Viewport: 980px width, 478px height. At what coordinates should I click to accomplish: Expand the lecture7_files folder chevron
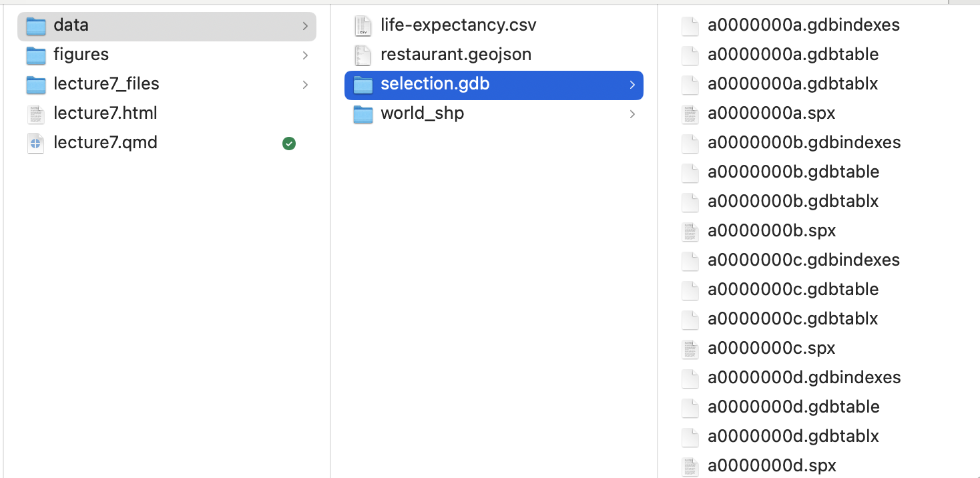[x=305, y=85]
